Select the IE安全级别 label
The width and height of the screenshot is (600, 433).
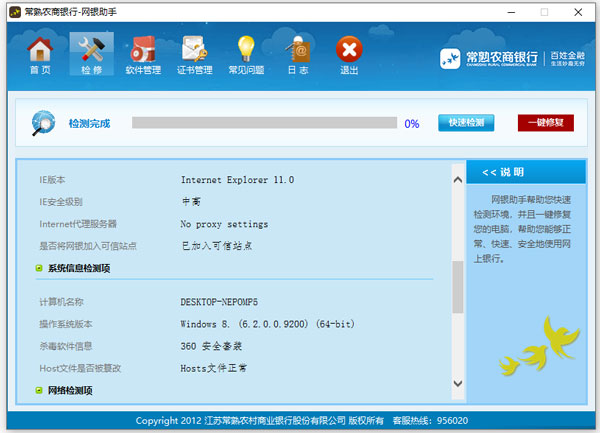coord(61,202)
